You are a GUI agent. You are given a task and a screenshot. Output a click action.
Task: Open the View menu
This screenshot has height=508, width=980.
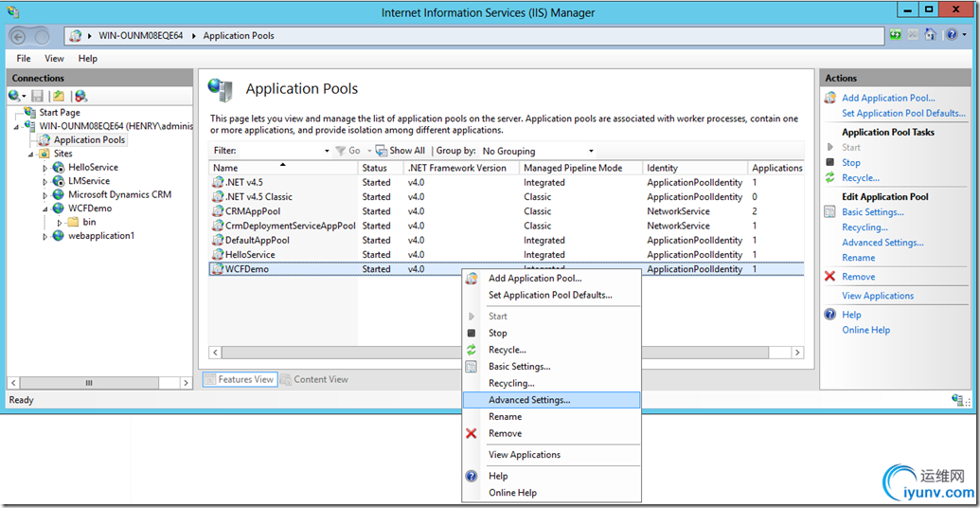[54, 58]
